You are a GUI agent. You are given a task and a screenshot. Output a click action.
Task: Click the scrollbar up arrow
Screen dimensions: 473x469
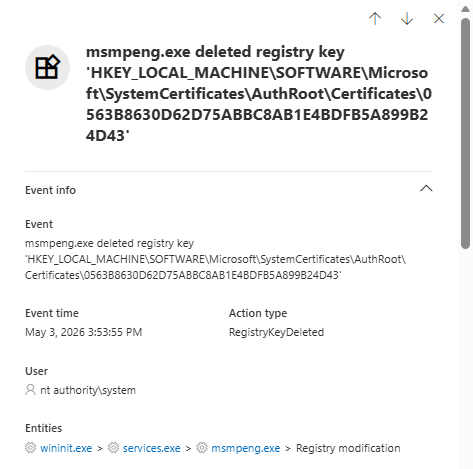[466, 9]
